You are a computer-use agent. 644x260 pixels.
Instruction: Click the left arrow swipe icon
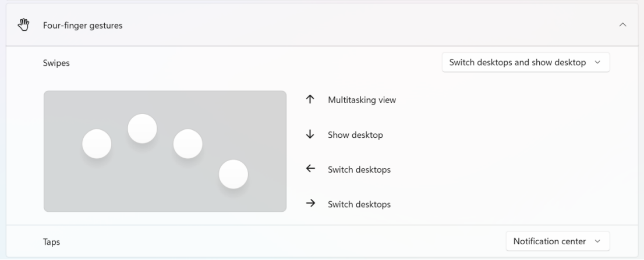(x=310, y=169)
